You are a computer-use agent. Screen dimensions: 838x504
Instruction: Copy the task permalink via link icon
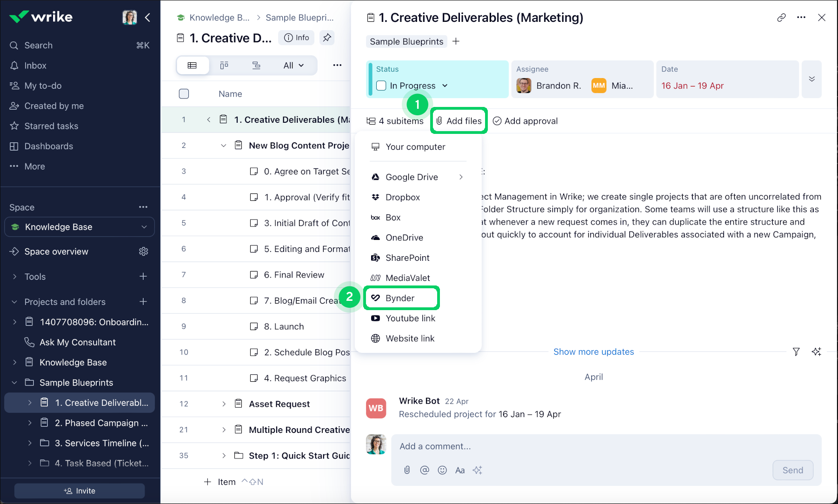tap(781, 18)
